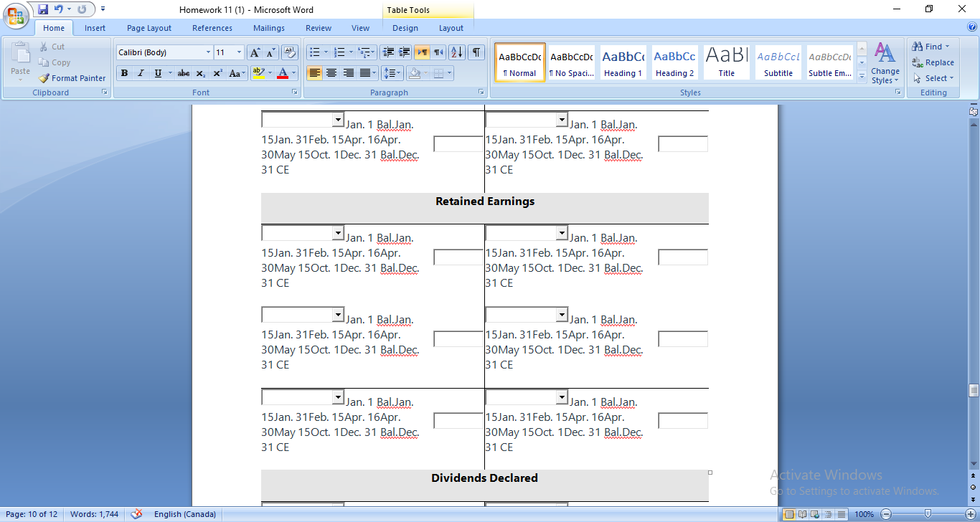Redo with the Quick Access toolbar arrow
Viewport: 980px width, 522px height.
click(x=81, y=9)
